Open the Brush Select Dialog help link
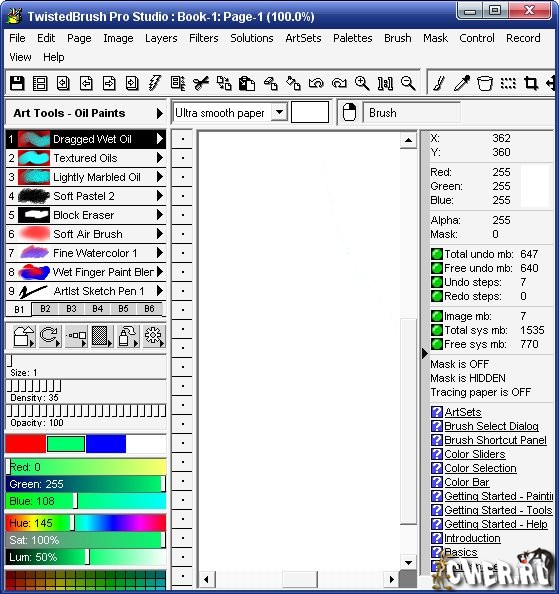The height and width of the screenshot is (594, 559). point(491,426)
